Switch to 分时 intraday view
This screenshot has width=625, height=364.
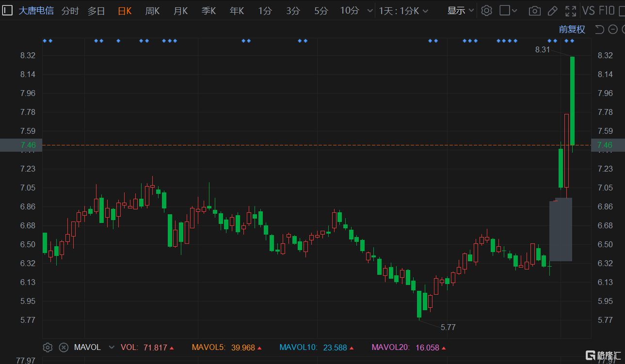pos(70,11)
